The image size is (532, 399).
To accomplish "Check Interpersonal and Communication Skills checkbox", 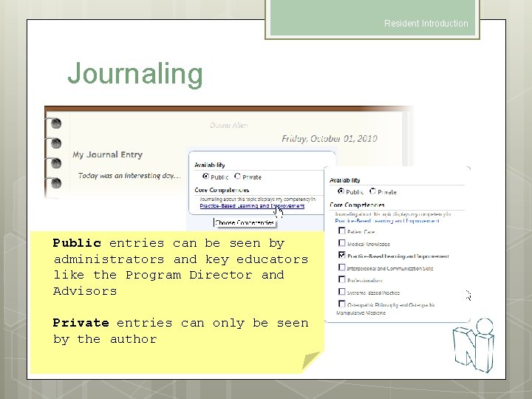I will [x=341, y=267].
